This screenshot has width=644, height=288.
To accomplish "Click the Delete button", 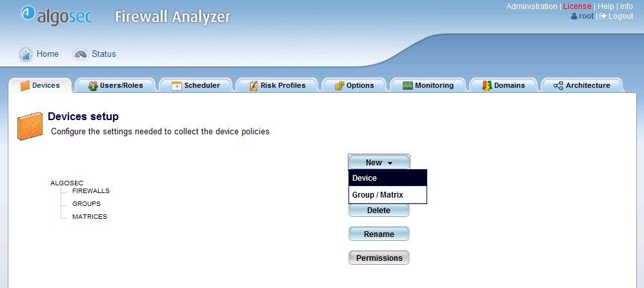I will point(379,211).
